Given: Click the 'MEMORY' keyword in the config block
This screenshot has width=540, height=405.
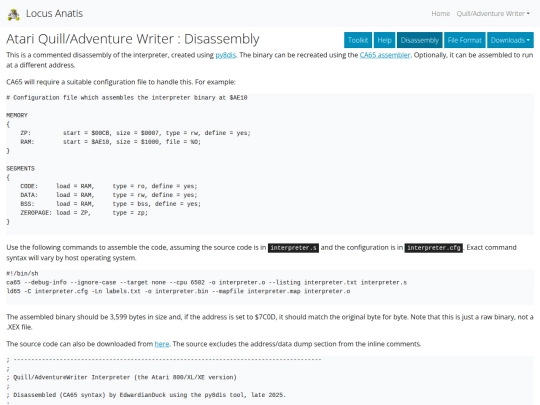Looking at the screenshot, I should click(17, 115).
